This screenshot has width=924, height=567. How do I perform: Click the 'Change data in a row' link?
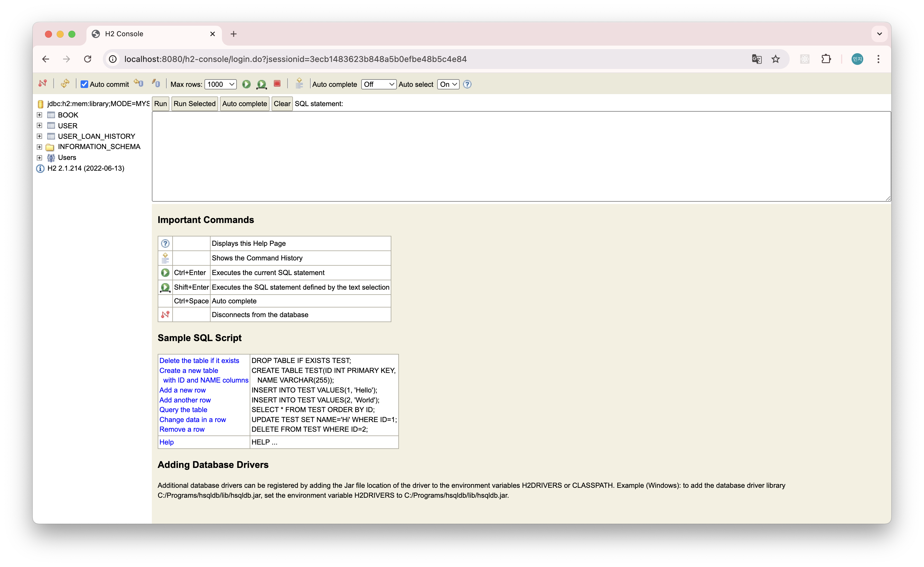click(x=193, y=419)
